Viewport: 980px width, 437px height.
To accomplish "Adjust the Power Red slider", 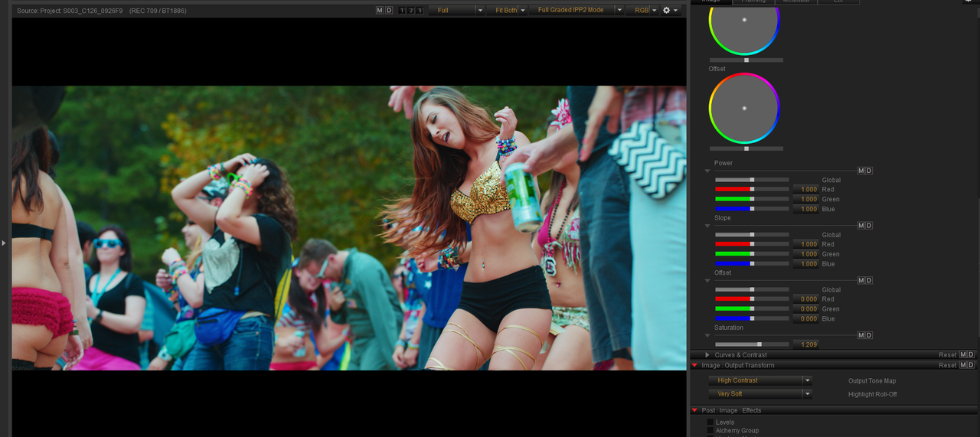I will 752,189.
